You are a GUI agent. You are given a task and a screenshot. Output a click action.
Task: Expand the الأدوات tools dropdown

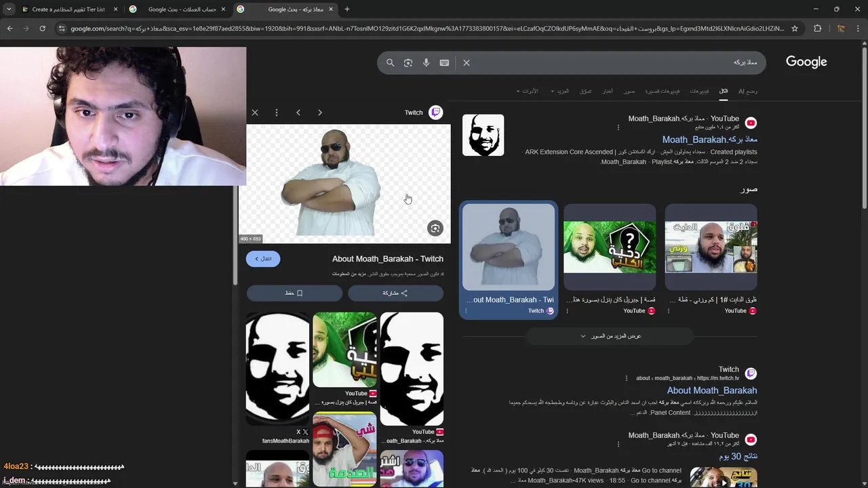point(527,91)
